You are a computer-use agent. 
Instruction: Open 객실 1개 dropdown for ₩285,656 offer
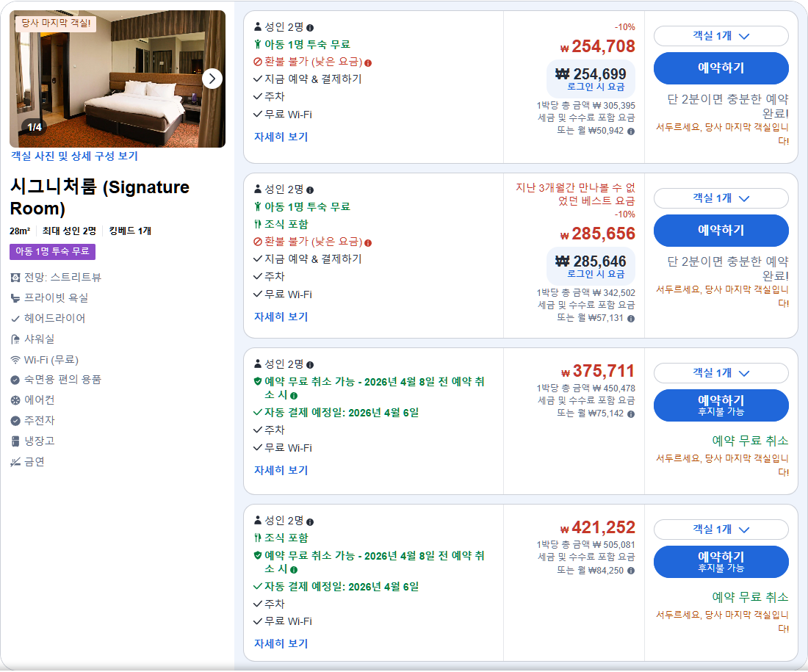(x=721, y=198)
